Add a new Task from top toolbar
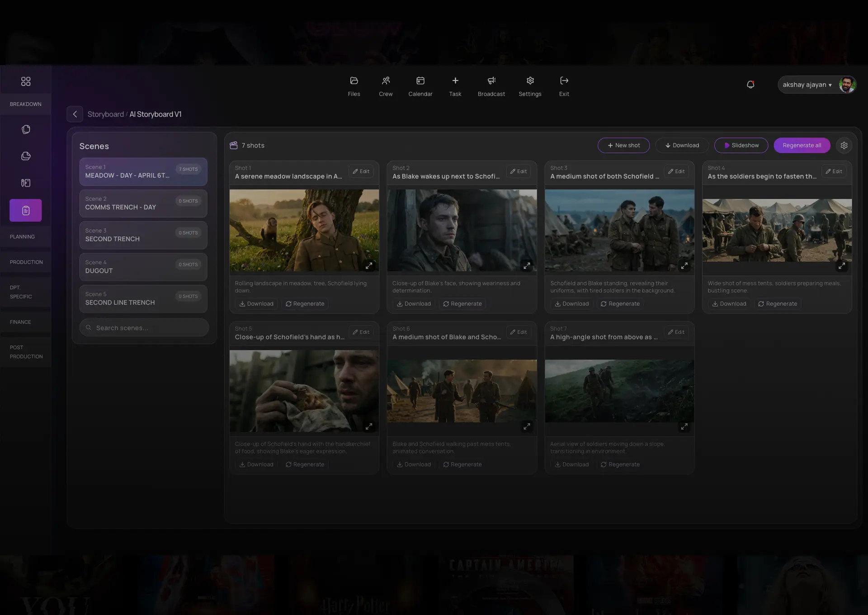This screenshot has width=868, height=615. [455, 86]
